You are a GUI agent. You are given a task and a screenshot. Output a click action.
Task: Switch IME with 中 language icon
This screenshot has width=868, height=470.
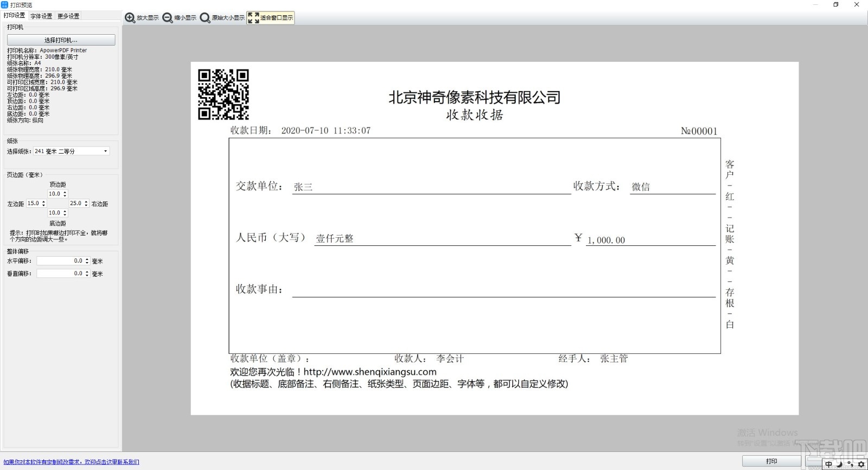(828, 464)
